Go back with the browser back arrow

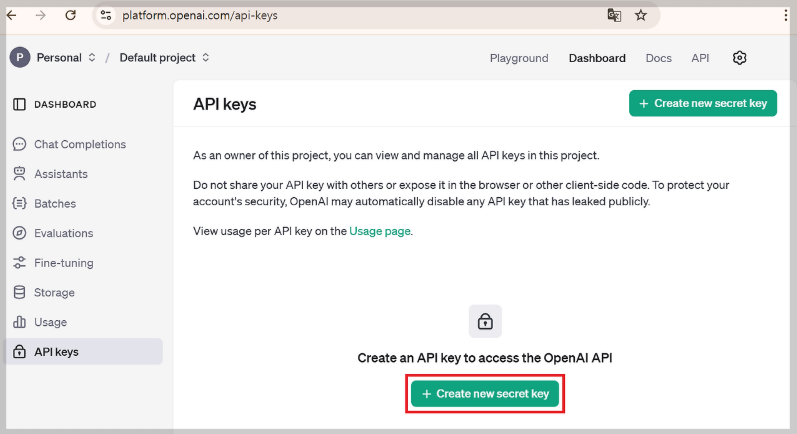coord(12,15)
